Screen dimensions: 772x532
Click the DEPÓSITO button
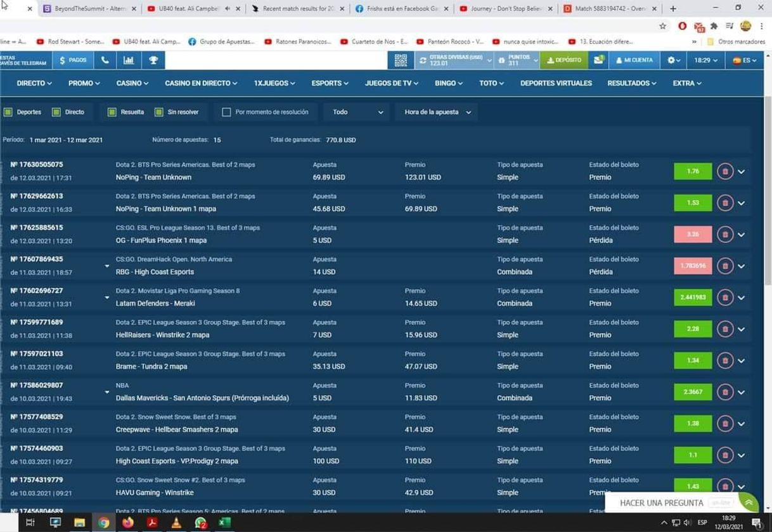click(x=564, y=60)
